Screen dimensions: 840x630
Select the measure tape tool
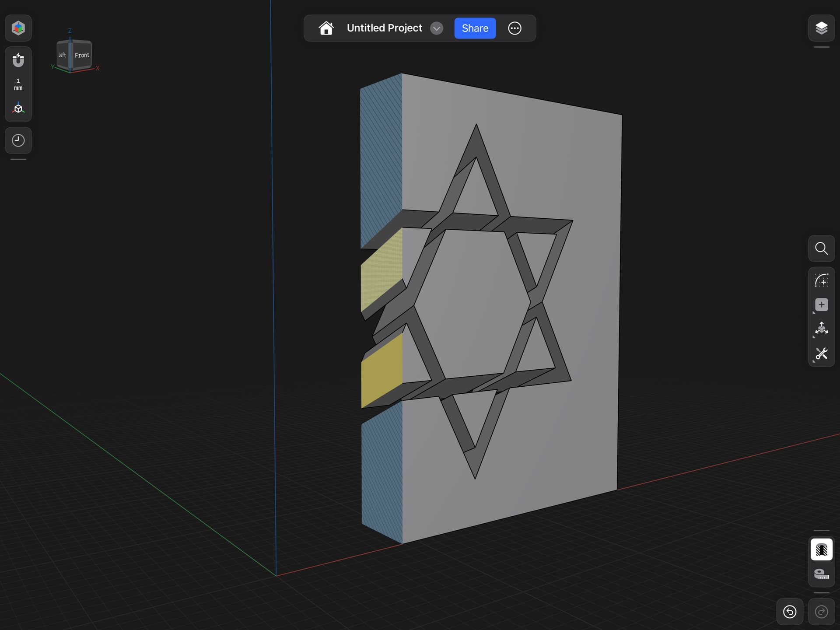821,574
